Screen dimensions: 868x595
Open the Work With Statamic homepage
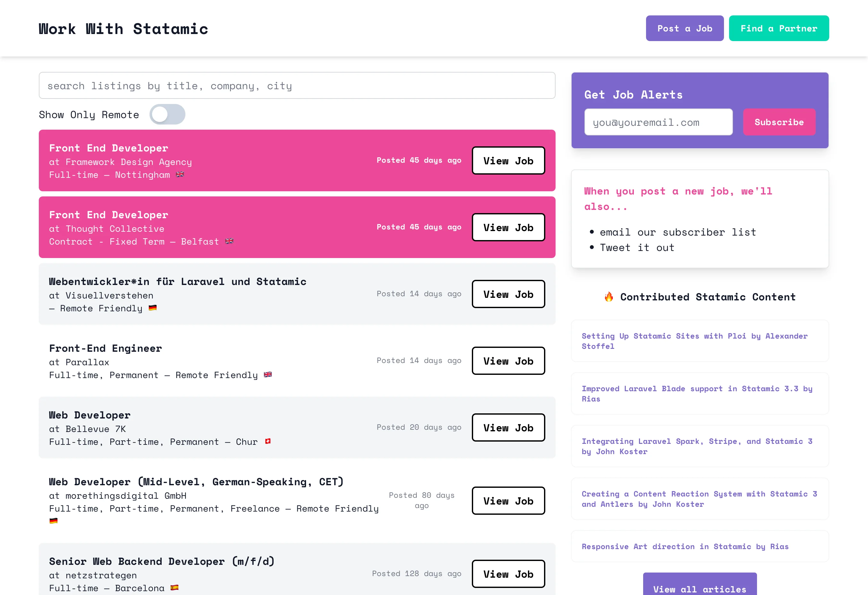123,29
